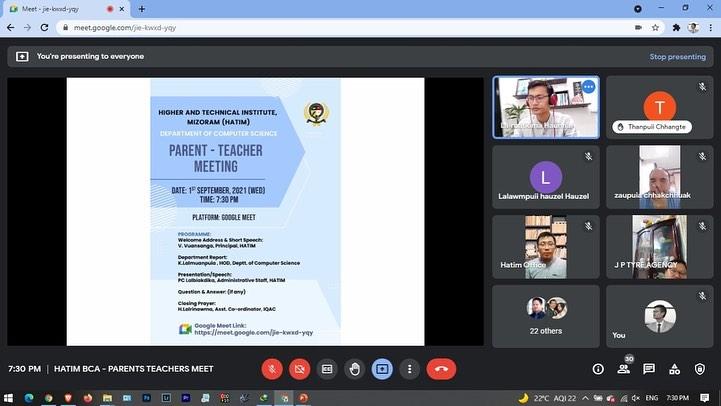
Task: Click muted volume icon in tray
Action: [636, 398]
